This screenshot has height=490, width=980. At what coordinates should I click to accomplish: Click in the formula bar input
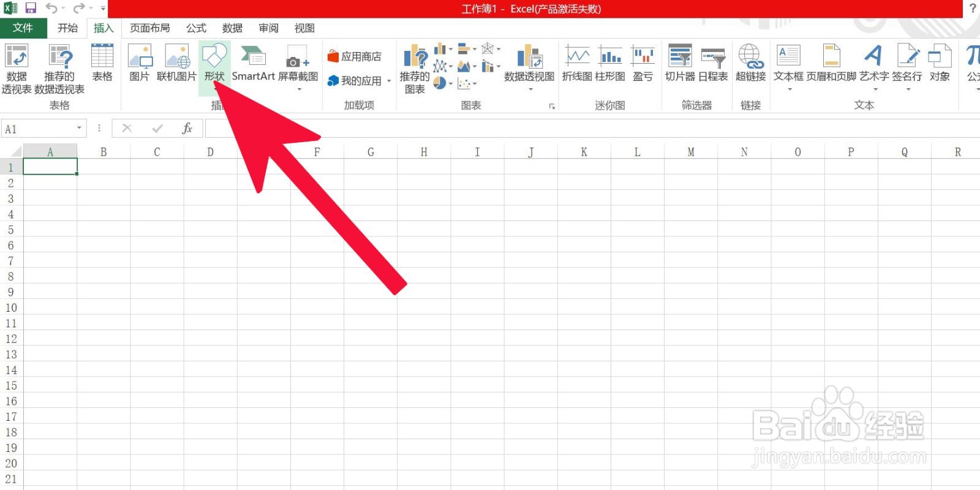pos(592,129)
